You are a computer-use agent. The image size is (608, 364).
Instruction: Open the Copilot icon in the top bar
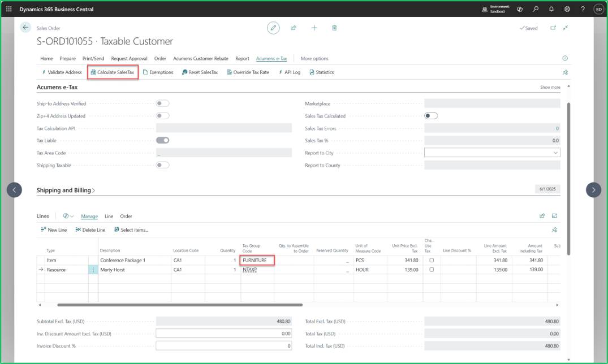tap(520, 9)
